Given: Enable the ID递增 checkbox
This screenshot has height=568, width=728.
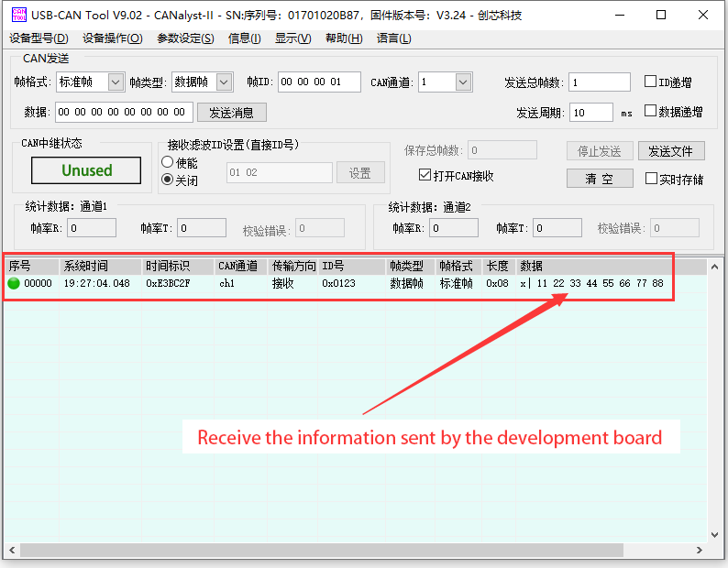Looking at the screenshot, I should click(650, 82).
